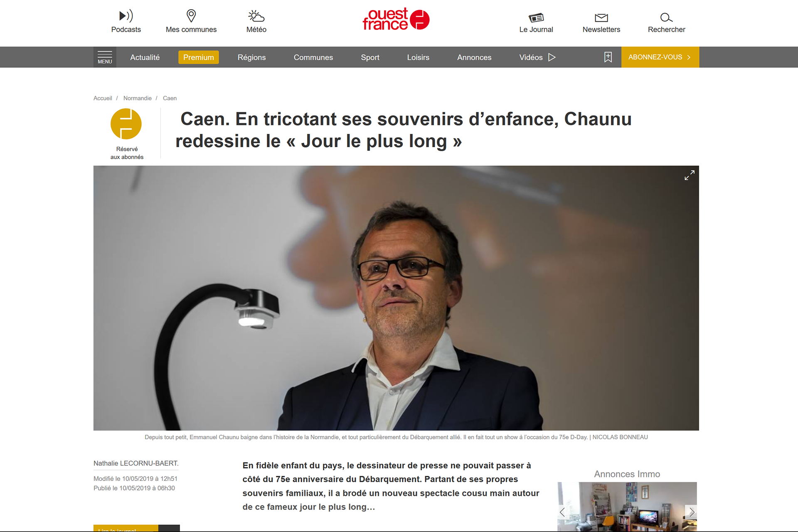Screen dimensions: 798x532
Task: Follow the Normandie breadcrumb link
Action: click(138, 98)
